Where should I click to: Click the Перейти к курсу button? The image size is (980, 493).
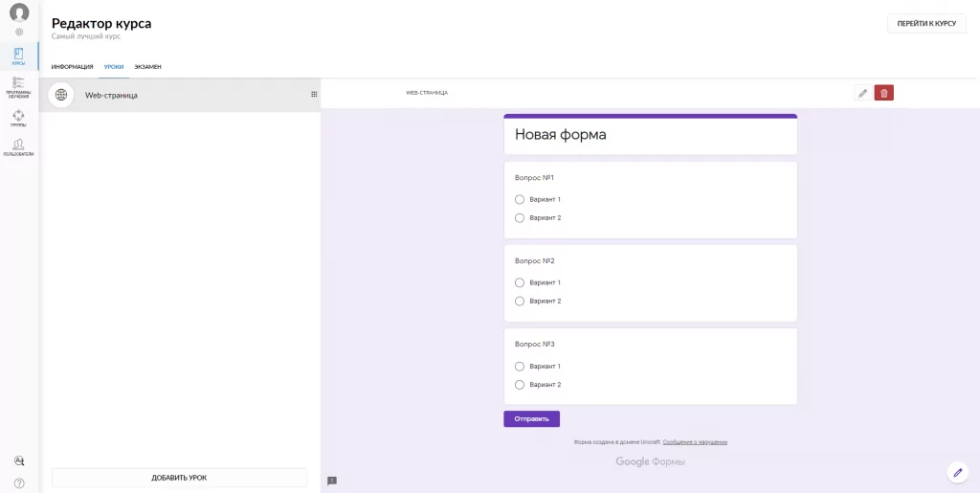pyautogui.click(x=926, y=23)
